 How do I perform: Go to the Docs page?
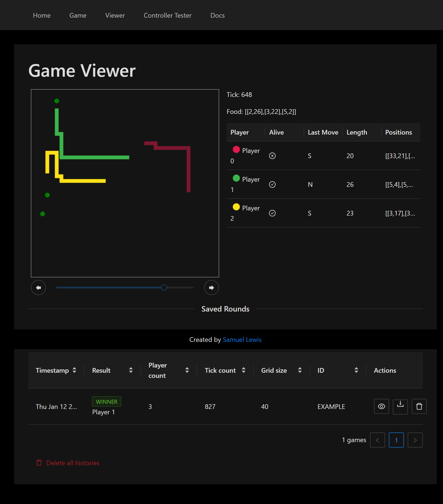click(x=217, y=15)
